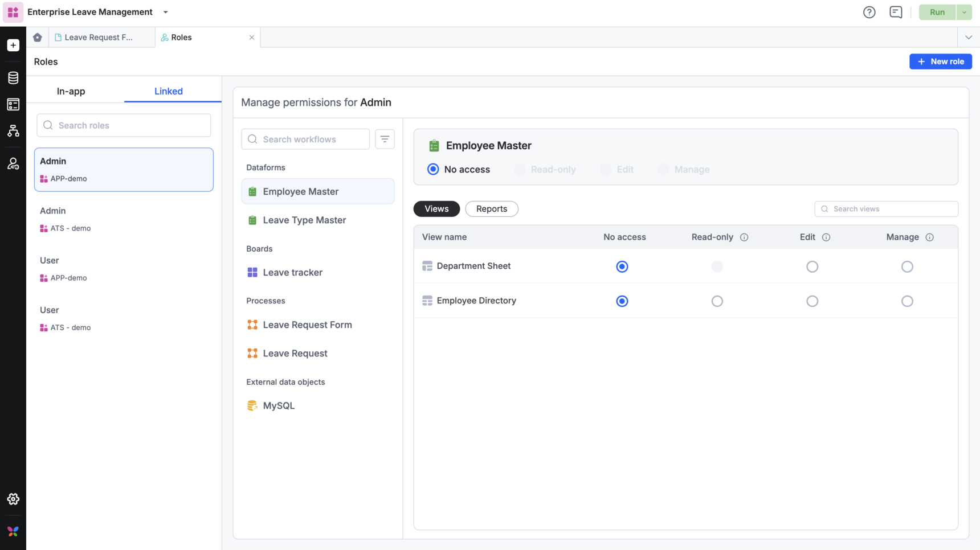Click the New role button
The height and width of the screenshot is (550, 980).
[x=940, y=61]
